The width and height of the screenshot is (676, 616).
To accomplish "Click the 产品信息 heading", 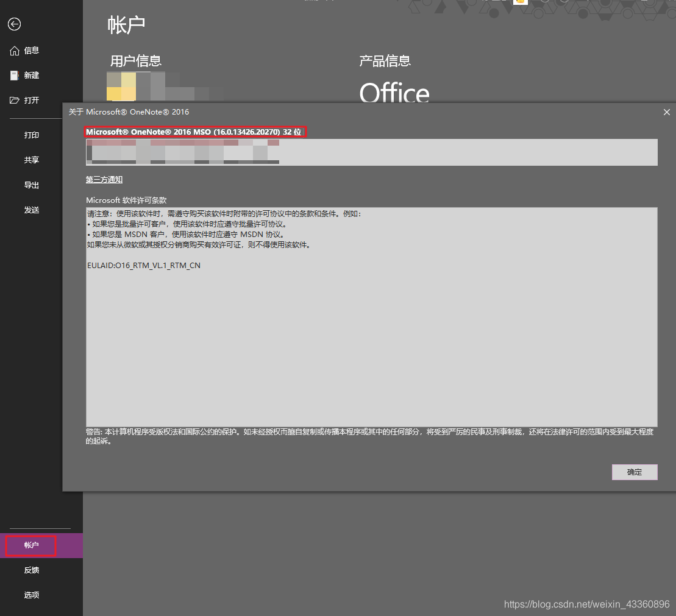I will click(385, 61).
